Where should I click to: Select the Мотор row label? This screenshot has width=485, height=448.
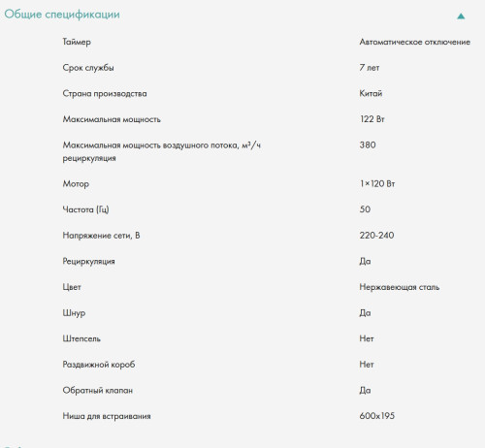click(x=76, y=184)
